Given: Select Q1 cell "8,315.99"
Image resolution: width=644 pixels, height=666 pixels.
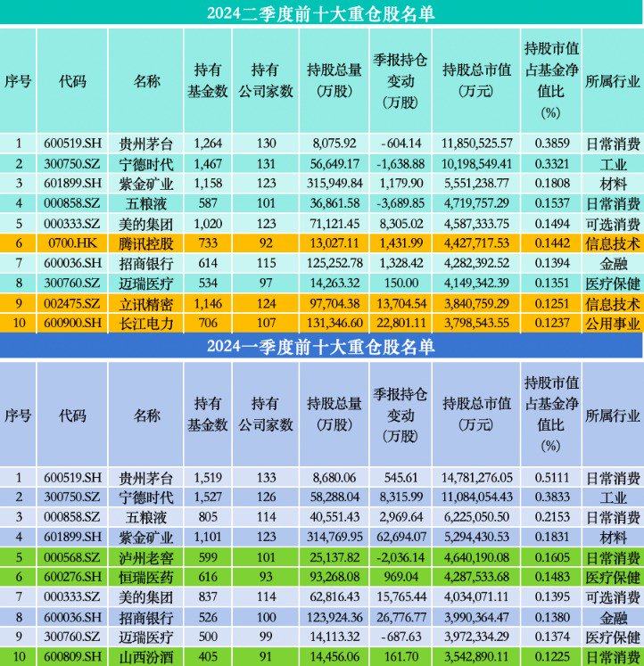Looking at the screenshot, I should tap(400, 497).
